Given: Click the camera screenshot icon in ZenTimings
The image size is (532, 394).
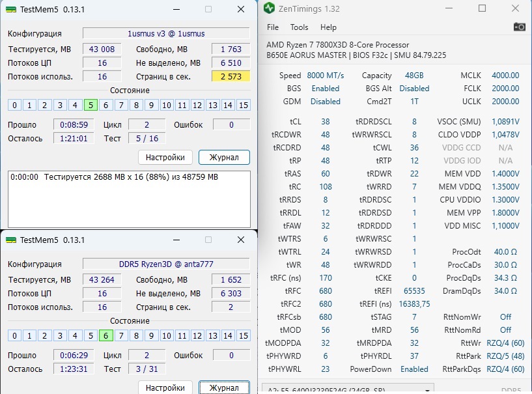Looking at the screenshot, I should pyautogui.click(x=519, y=27).
